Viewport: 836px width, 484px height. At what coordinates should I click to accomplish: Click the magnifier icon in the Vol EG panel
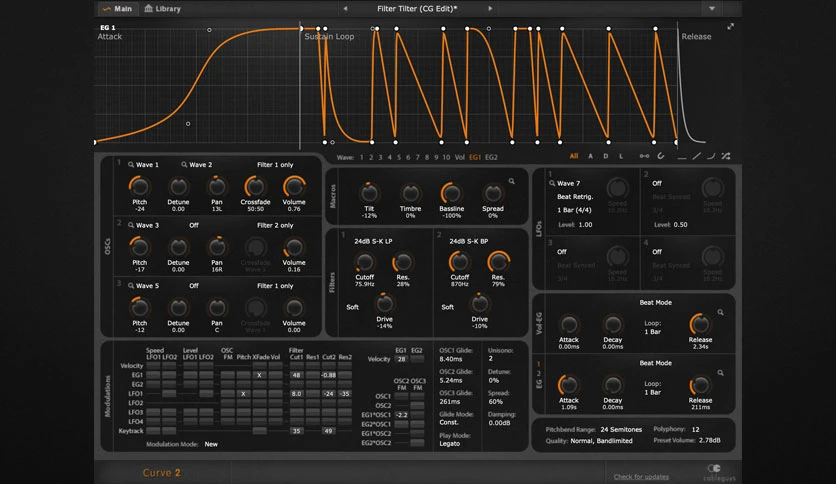coord(720,312)
